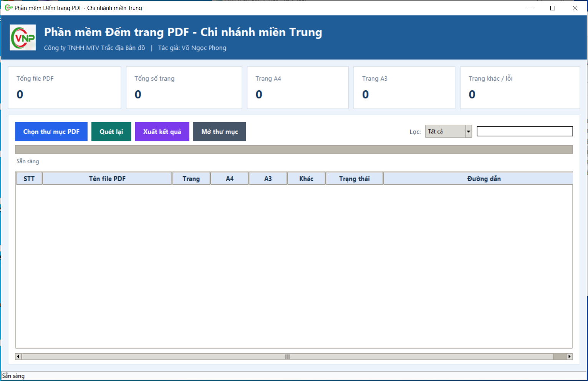Click the Trang A4 label

click(x=268, y=78)
